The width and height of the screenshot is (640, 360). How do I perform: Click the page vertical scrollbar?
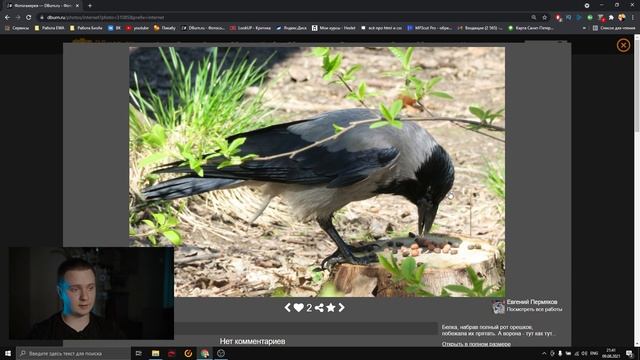point(637,190)
